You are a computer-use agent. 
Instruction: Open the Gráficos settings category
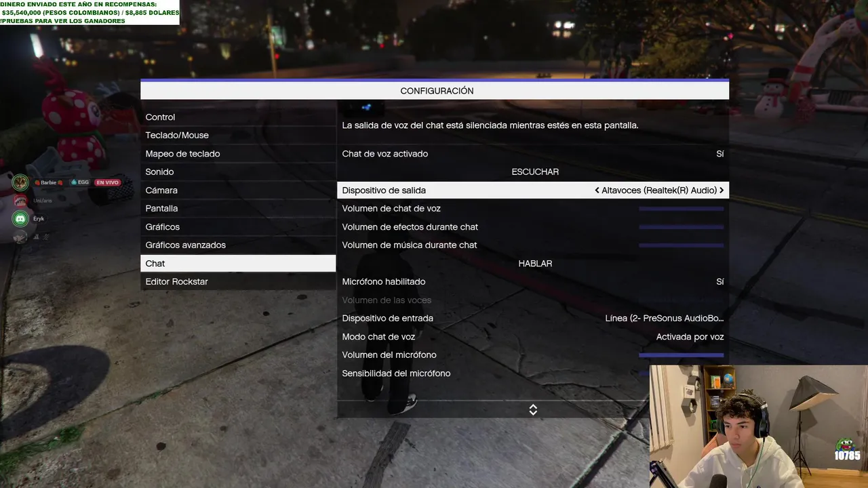238,227
